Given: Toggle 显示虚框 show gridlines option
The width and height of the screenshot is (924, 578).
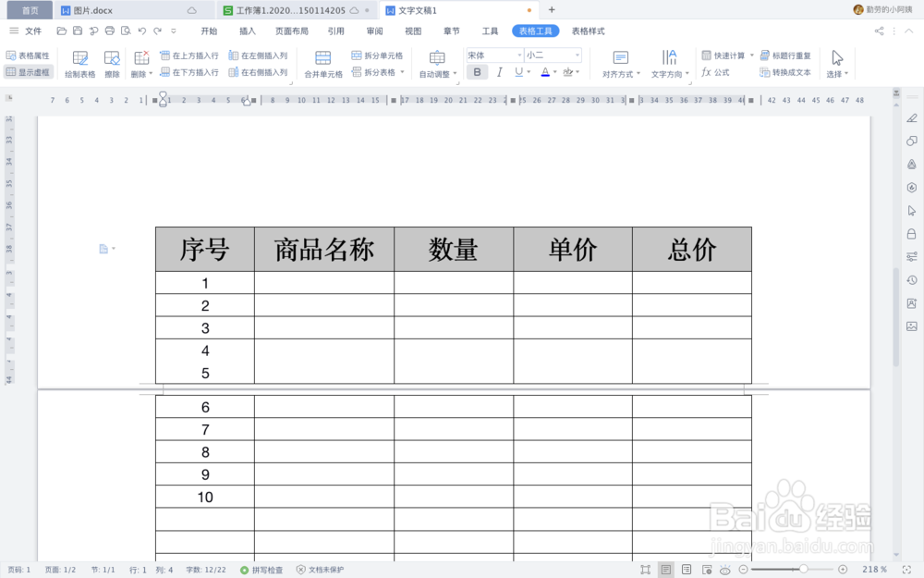Looking at the screenshot, I should tap(28, 72).
